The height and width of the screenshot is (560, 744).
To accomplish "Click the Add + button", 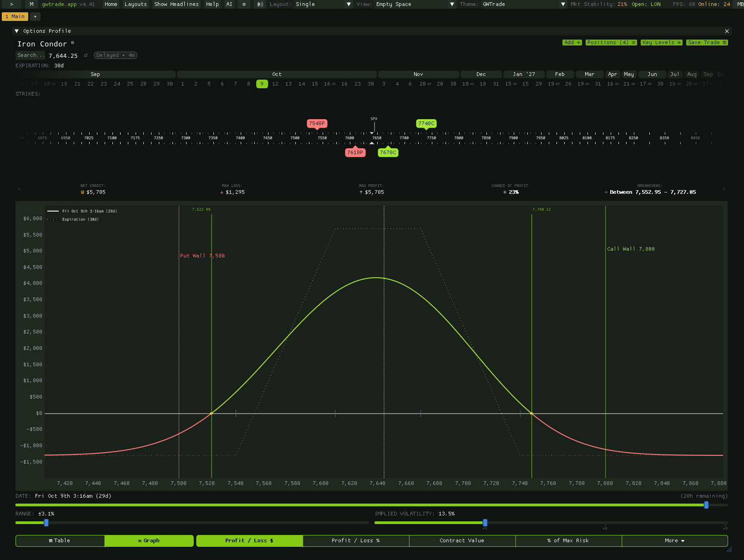I will click(572, 42).
